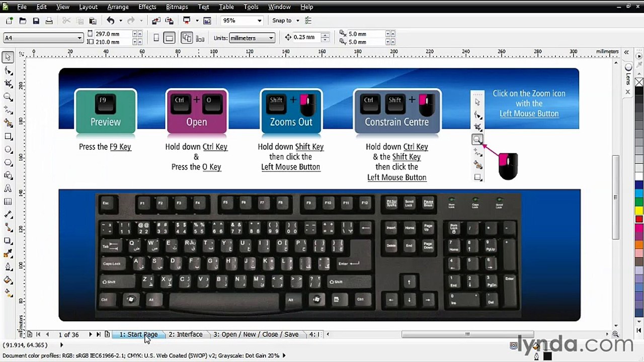Go to the previous page arrow
Image resolution: width=644 pixels, height=362 pixels.
(47, 334)
